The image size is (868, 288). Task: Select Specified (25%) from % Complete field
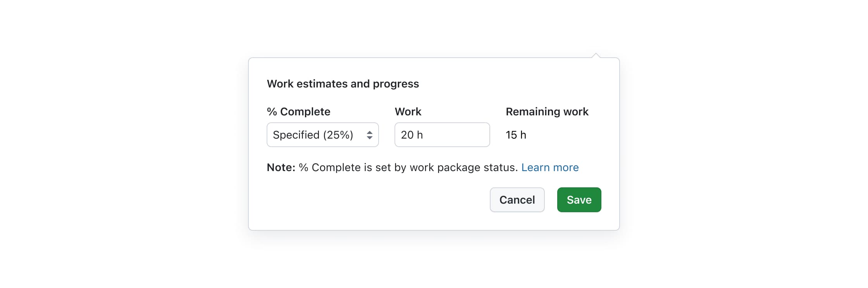pyautogui.click(x=322, y=135)
